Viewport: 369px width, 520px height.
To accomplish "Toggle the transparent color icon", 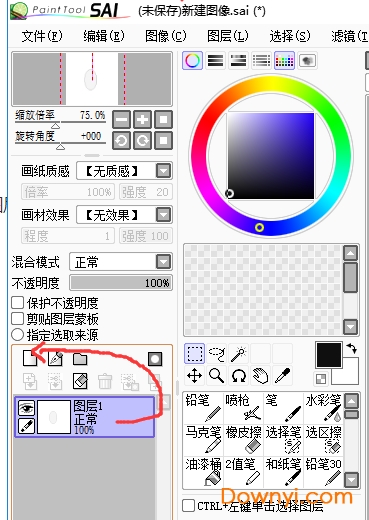I will (x=321, y=379).
